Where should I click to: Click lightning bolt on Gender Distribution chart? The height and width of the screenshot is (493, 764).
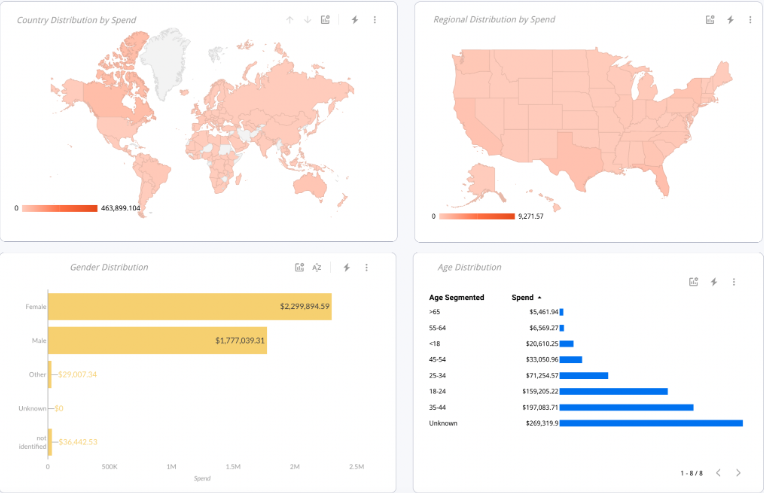pos(347,268)
